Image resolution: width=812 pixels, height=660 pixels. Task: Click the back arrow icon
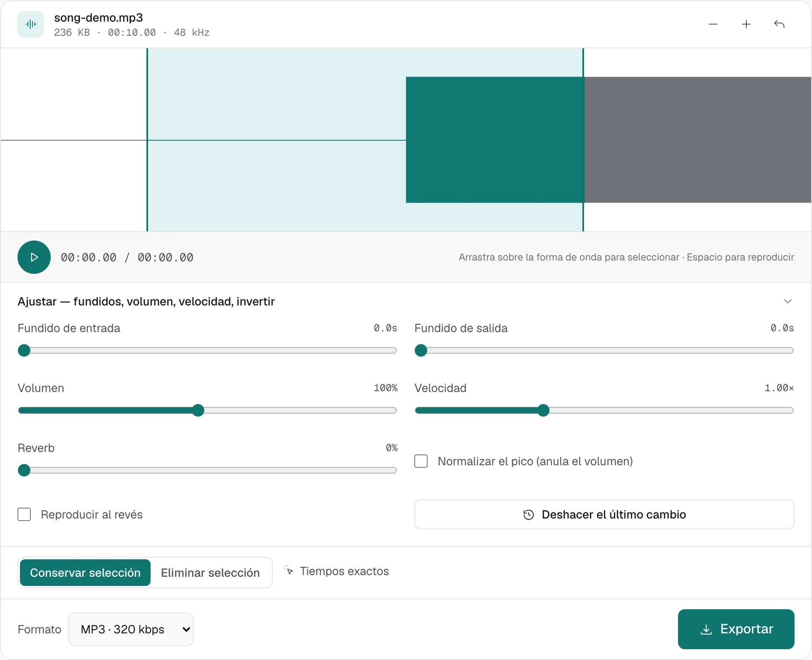(x=780, y=24)
